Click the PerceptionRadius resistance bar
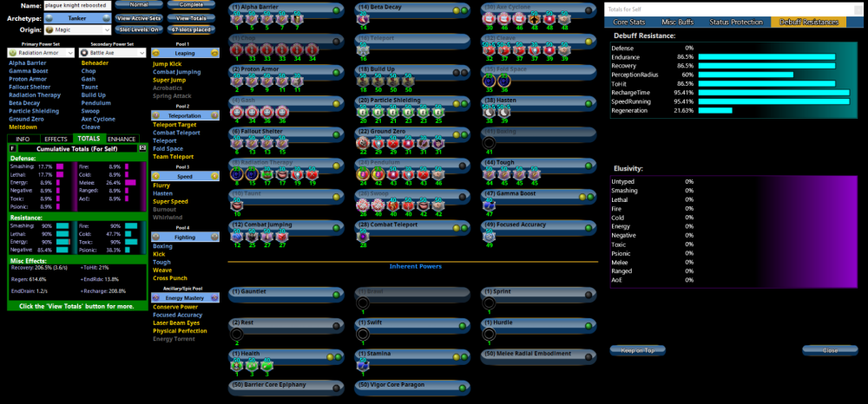This screenshot has height=404, width=868. [x=746, y=75]
